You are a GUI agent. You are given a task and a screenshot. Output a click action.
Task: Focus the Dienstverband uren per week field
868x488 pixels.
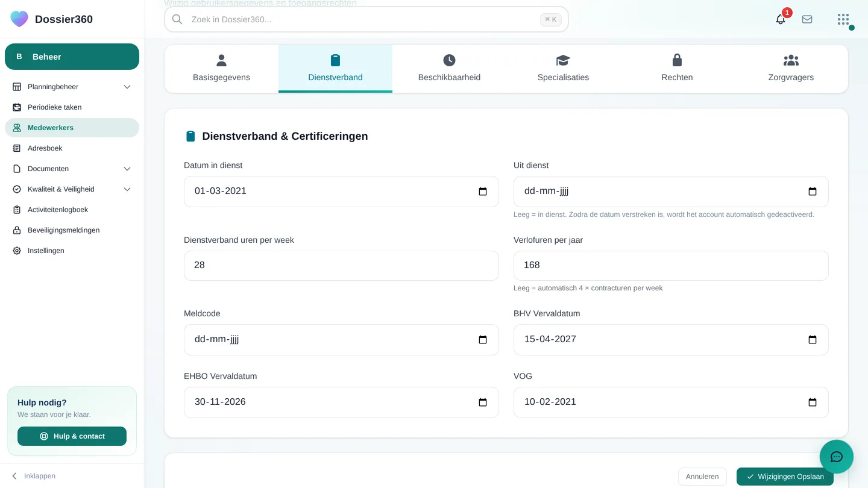341,266
